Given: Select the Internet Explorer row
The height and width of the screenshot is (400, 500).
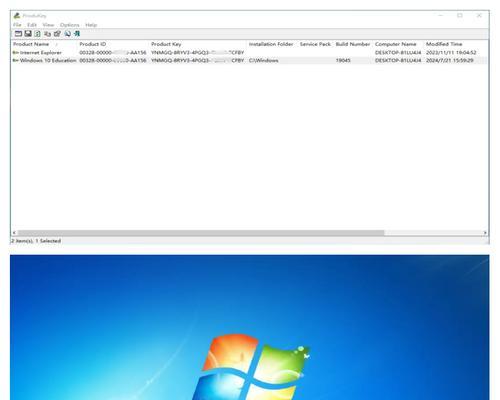Looking at the screenshot, I should pyautogui.click(x=249, y=53).
